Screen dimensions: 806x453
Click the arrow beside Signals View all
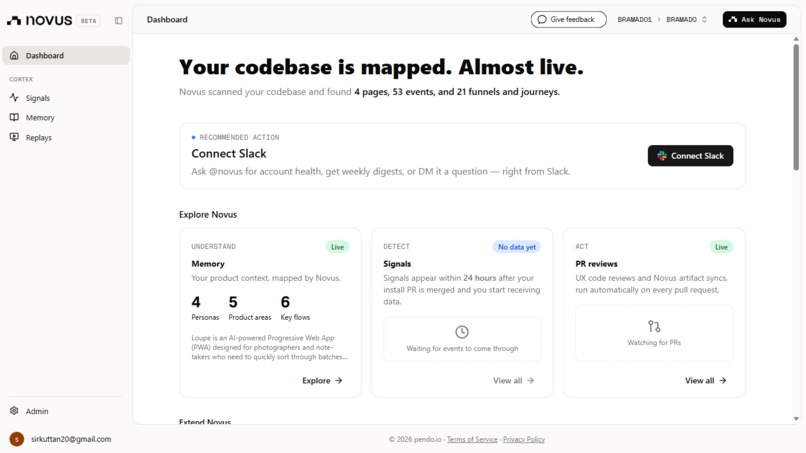(530, 380)
